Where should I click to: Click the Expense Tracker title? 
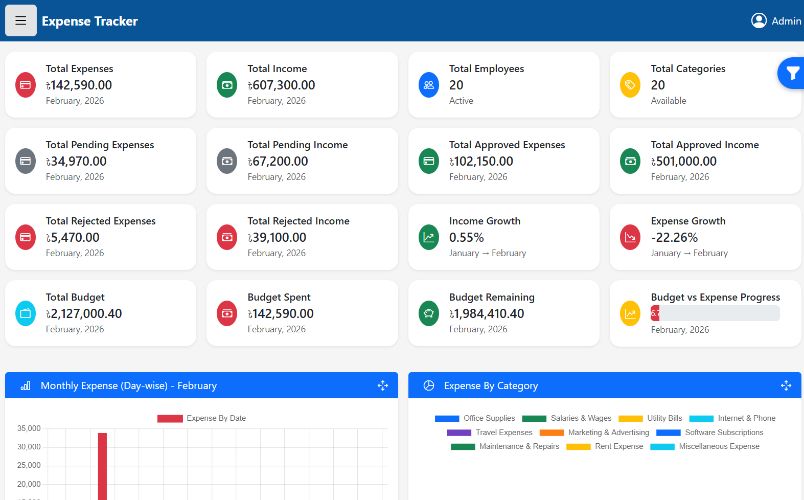point(90,21)
